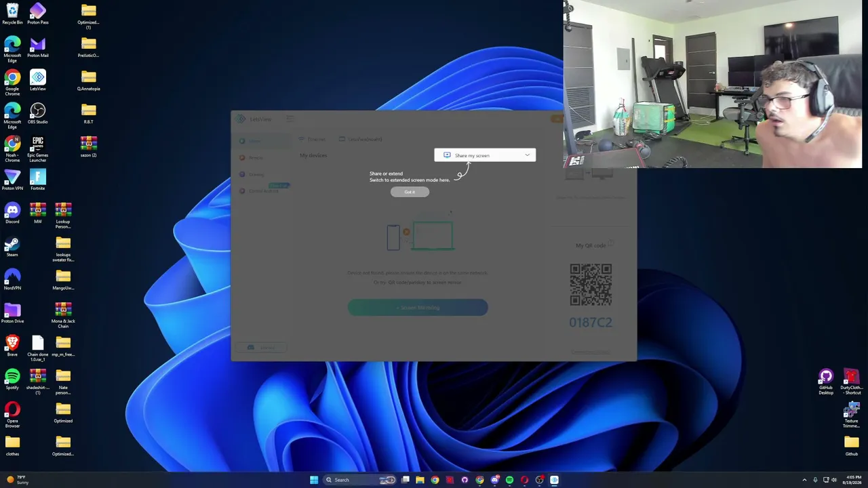
Task: Open Proton Drive desktop shortcut
Action: [x=12, y=313]
